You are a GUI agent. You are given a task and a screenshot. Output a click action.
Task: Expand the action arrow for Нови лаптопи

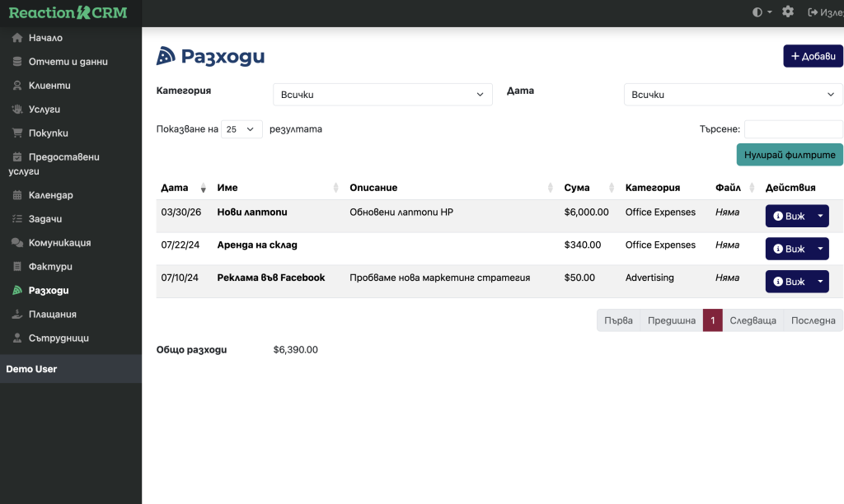coord(820,216)
